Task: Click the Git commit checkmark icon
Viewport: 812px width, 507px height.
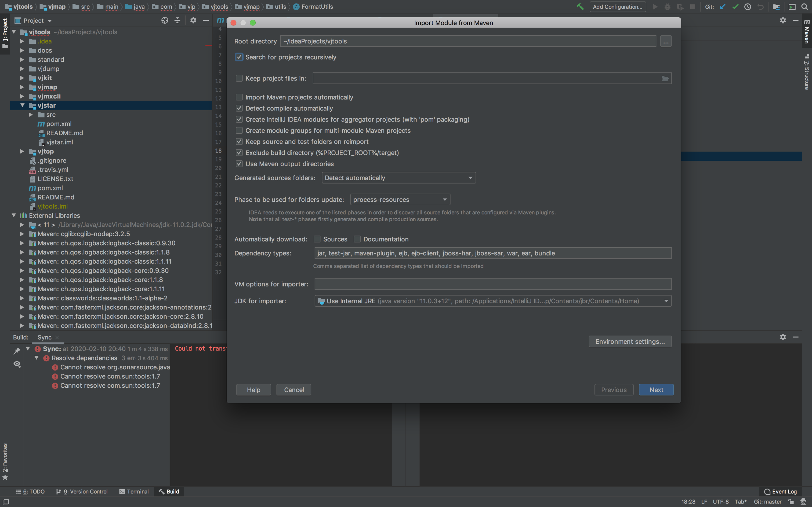Action: pyautogui.click(x=735, y=7)
